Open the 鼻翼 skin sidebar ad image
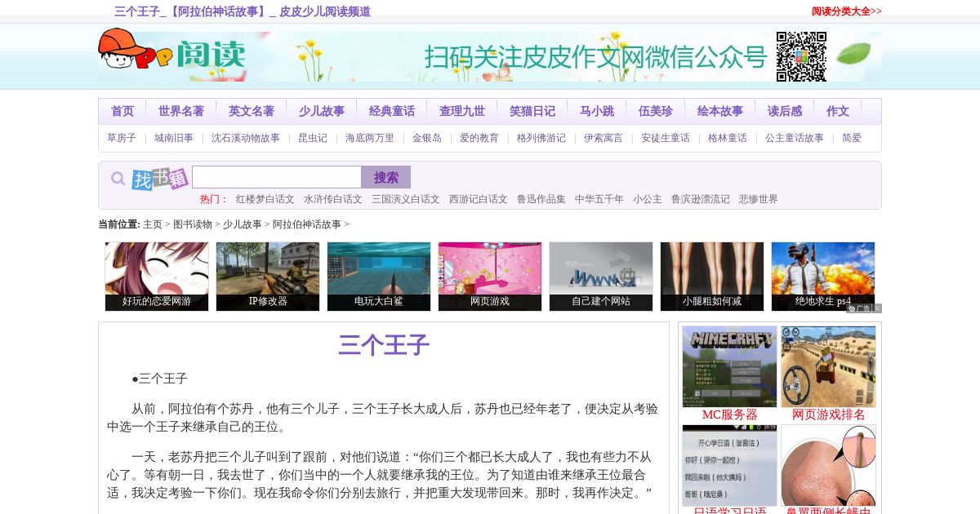The width and height of the screenshot is (980, 514). [x=828, y=465]
